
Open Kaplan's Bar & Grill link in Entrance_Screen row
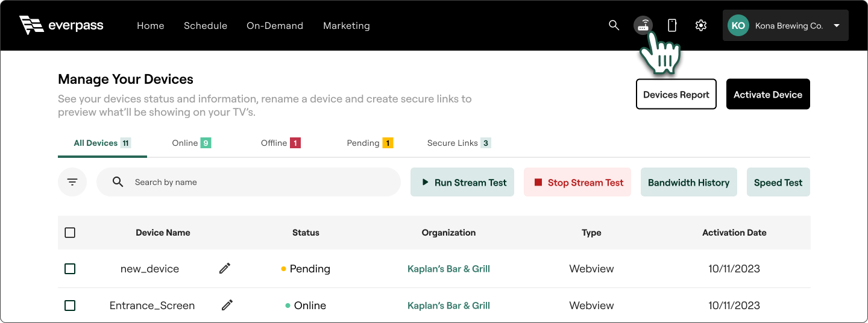point(448,306)
